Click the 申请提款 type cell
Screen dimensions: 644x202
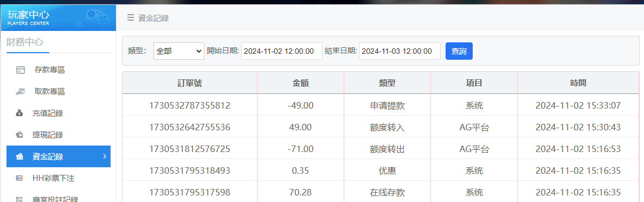(387, 105)
